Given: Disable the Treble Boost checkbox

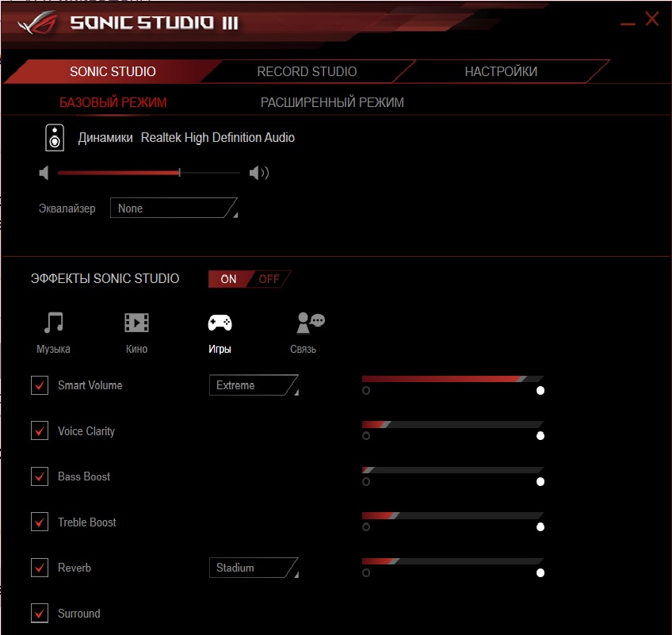Looking at the screenshot, I should coord(40,522).
